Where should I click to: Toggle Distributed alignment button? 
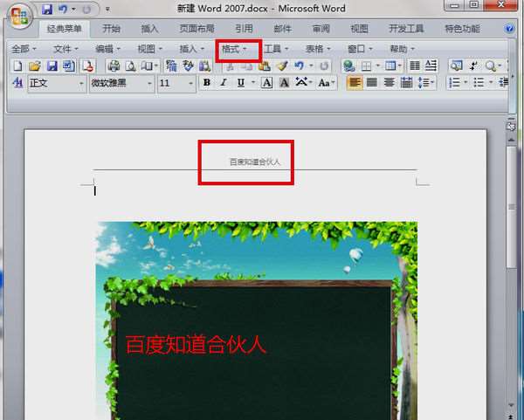[406, 83]
